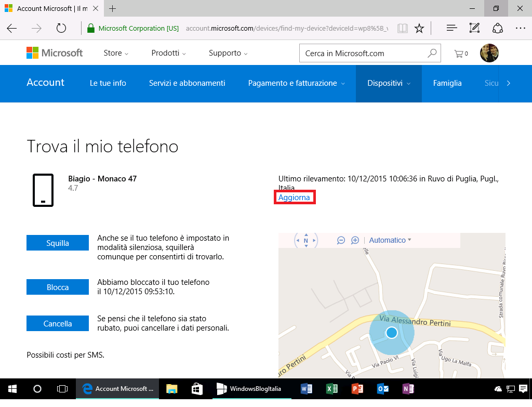Image resolution: width=532 pixels, height=407 pixels.
Task: Click the map compass N control
Action: (305, 240)
